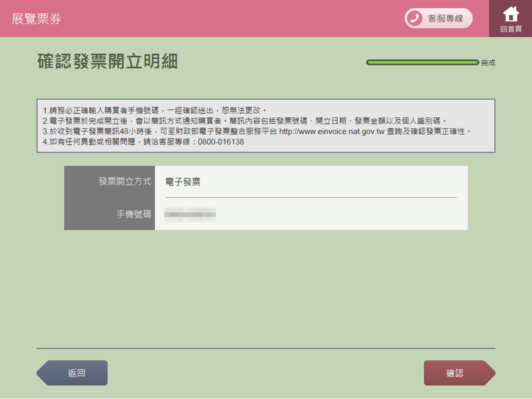Click the 確認發票開立明細 page heading

click(107, 61)
